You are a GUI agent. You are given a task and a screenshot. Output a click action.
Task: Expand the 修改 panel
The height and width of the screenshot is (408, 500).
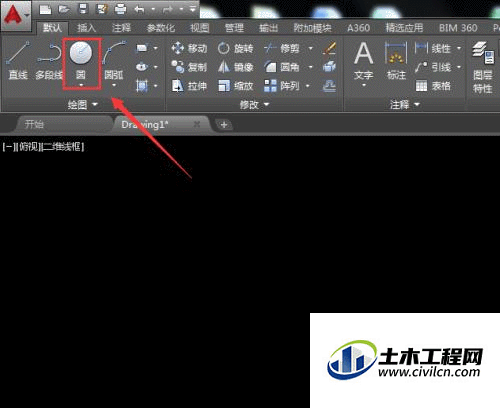[254, 105]
